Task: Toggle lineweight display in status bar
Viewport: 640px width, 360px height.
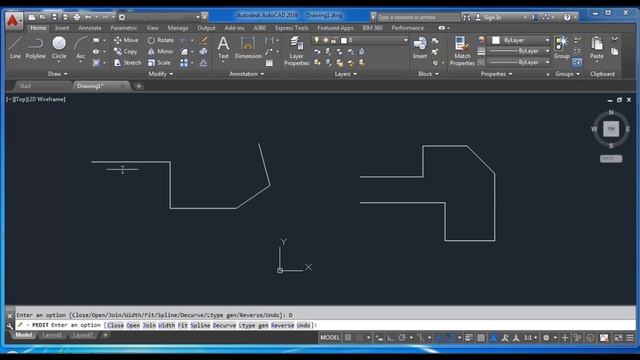Action: coord(469,338)
